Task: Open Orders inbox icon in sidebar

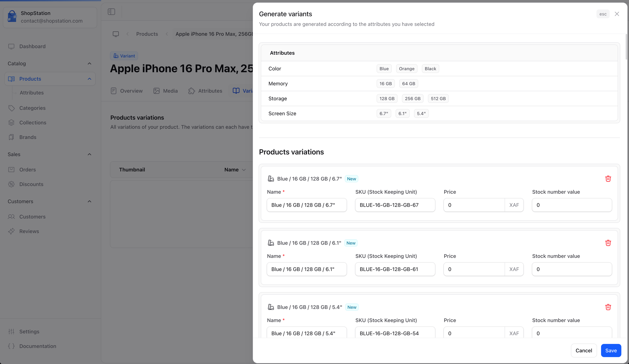Action: (x=11, y=169)
